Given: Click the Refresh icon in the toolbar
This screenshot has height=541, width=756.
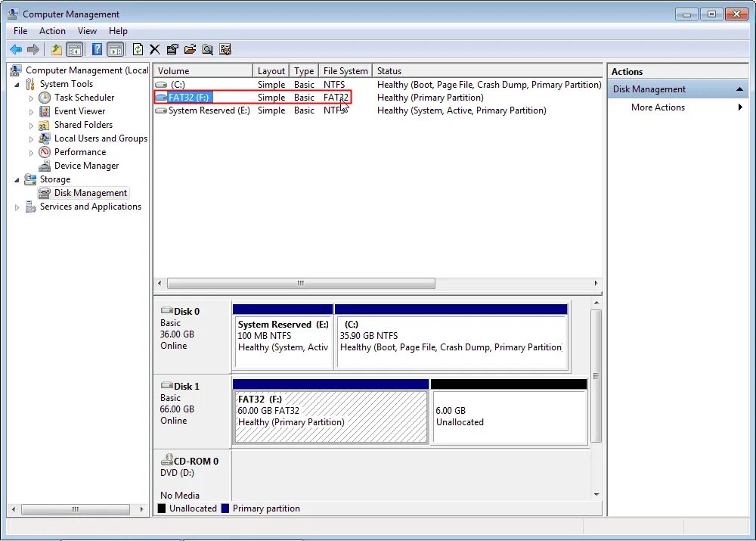Looking at the screenshot, I should (138, 49).
